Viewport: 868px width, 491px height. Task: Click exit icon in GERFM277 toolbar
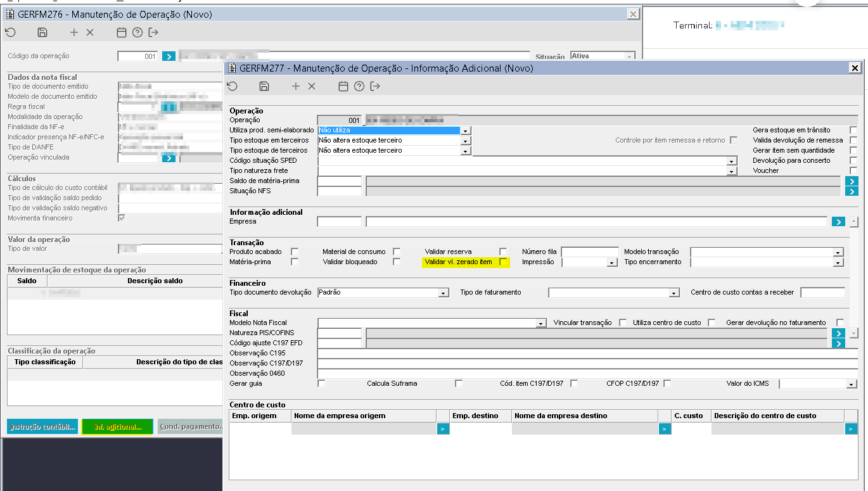(376, 86)
